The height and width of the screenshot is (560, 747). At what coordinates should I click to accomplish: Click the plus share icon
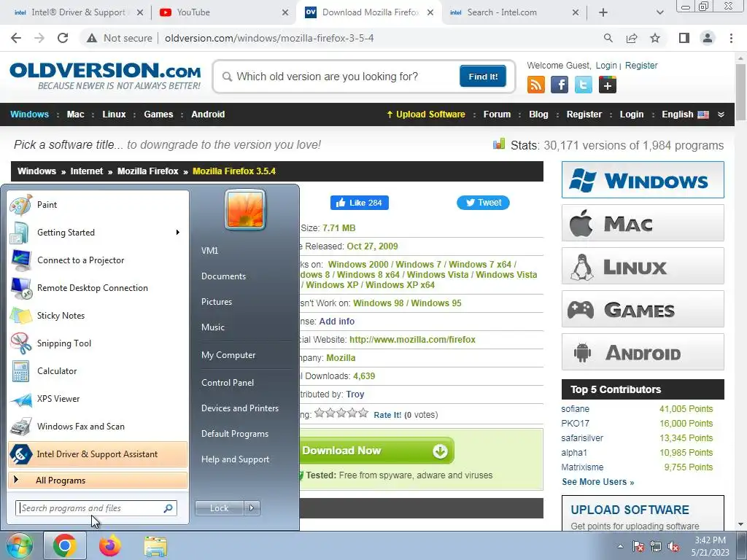coord(608,85)
